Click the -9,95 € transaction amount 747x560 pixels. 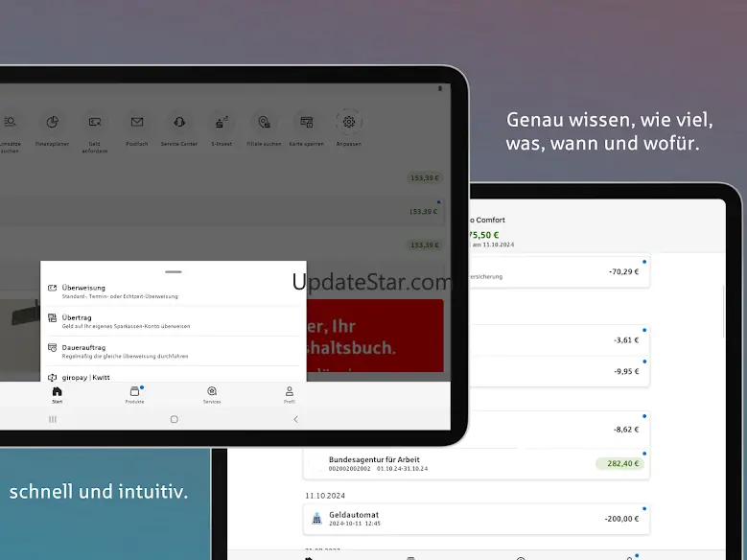click(x=626, y=371)
